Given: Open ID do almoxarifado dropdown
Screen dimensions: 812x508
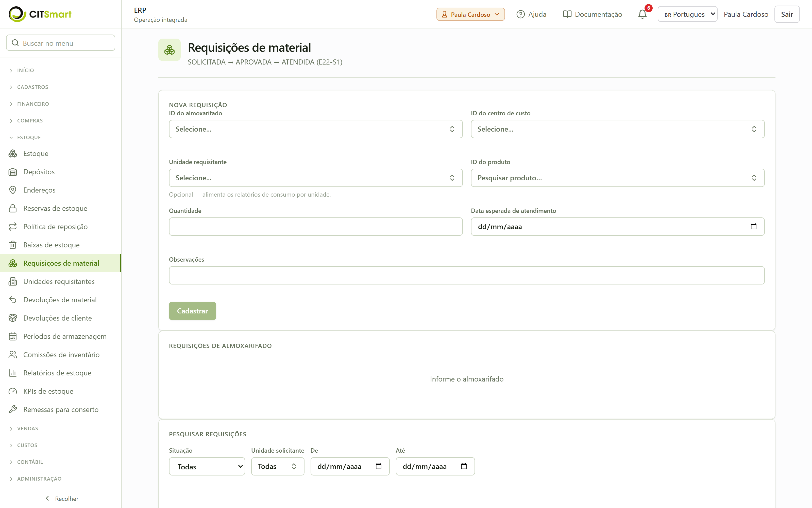Looking at the screenshot, I should [x=316, y=129].
